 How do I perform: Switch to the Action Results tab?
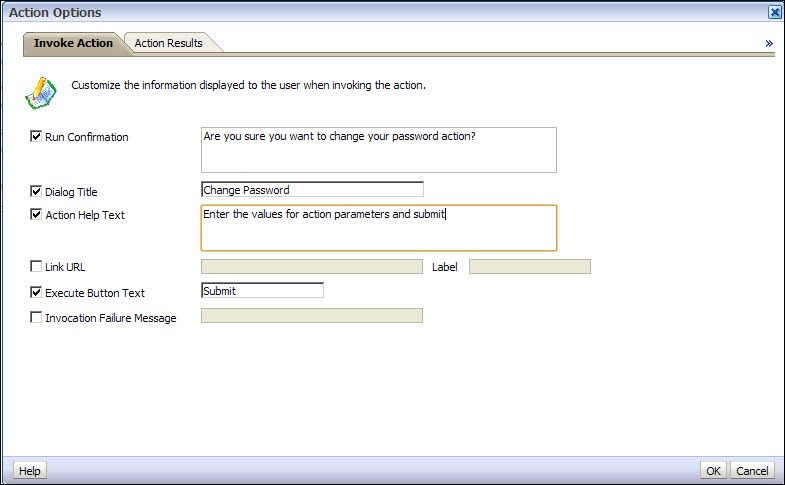click(x=169, y=43)
